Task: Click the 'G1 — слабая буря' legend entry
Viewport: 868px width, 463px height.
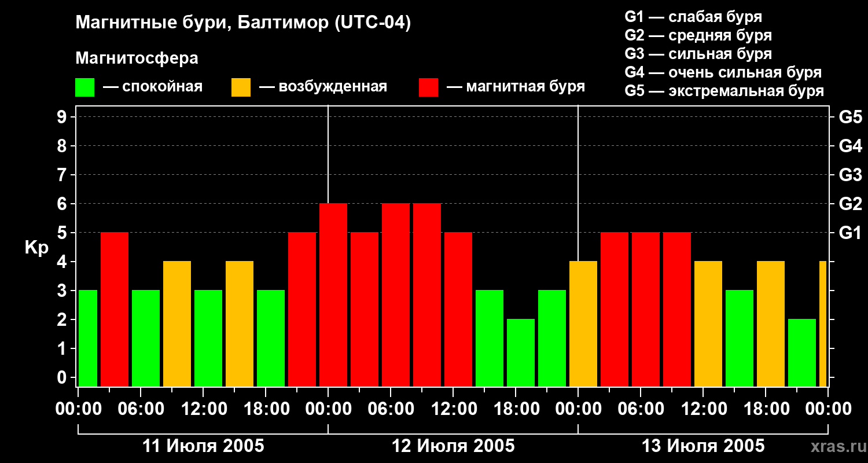Action: (693, 17)
